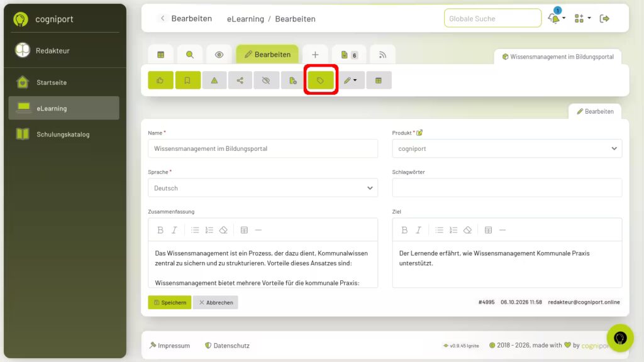This screenshot has width=644, height=362.
Task: Toggle bold in Zusammenfassung editor
Action: click(160, 230)
